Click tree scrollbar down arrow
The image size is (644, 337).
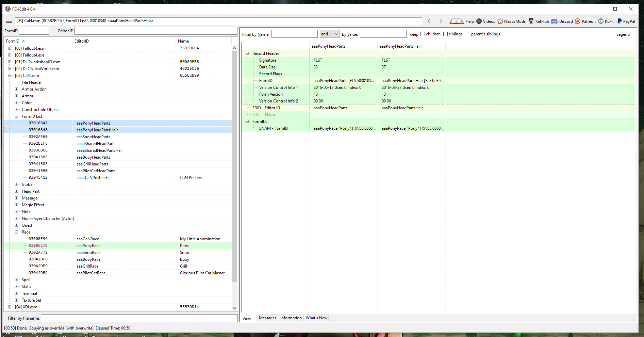pos(234,308)
